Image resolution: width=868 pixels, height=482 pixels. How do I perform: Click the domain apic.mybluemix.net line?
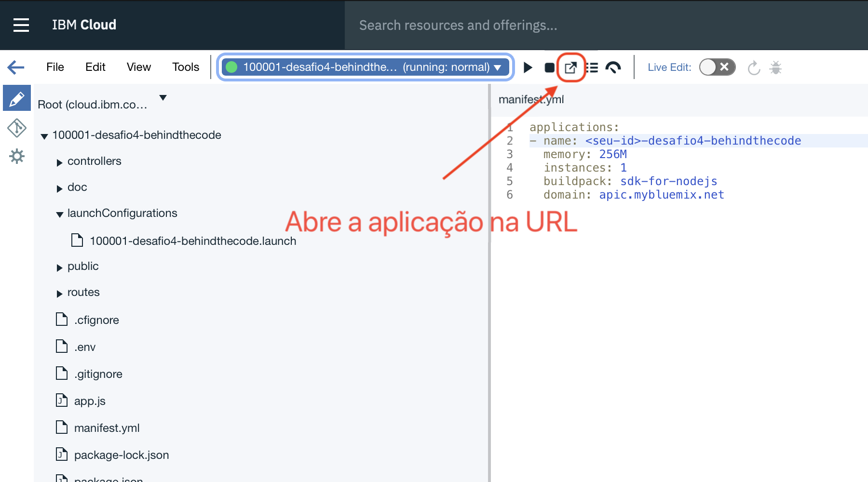pyautogui.click(x=634, y=195)
